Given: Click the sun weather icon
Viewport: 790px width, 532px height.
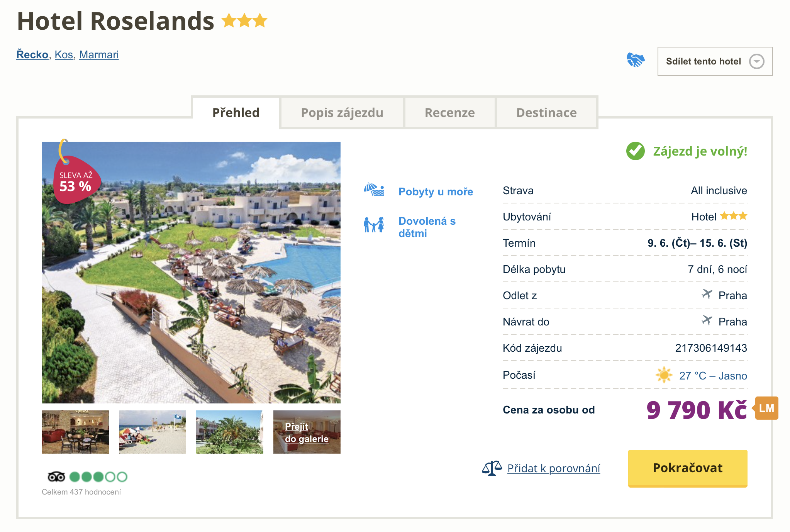Looking at the screenshot, I should (664, 375).
